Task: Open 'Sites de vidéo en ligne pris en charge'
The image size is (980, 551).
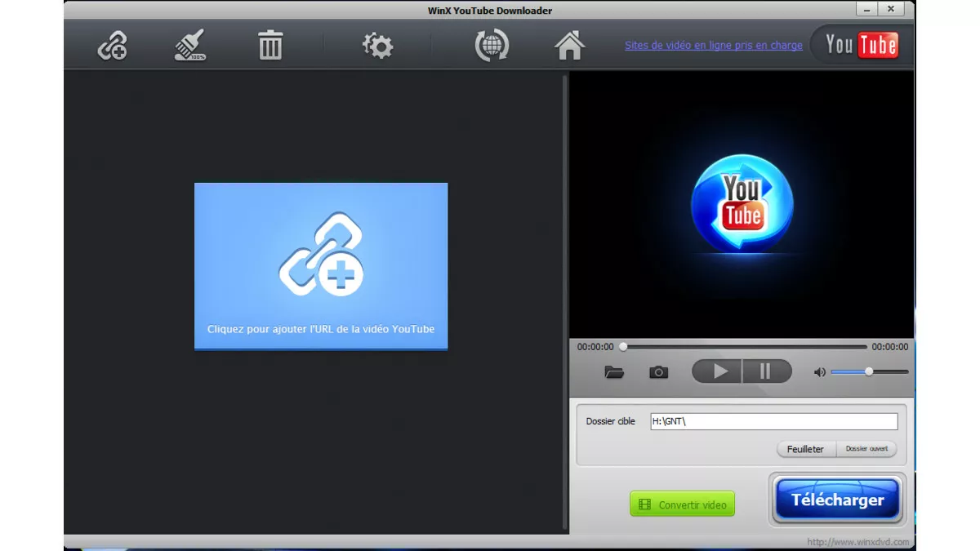Action: (713, 46)
